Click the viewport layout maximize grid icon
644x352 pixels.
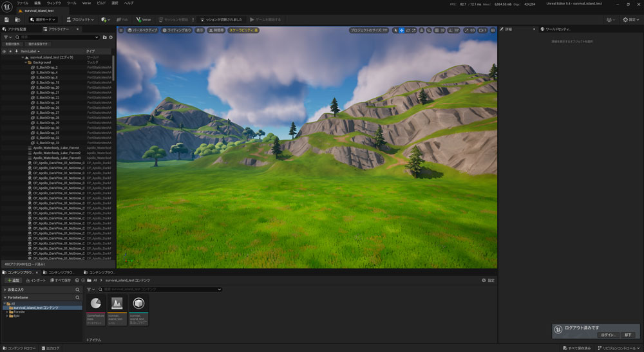point(493,30)
